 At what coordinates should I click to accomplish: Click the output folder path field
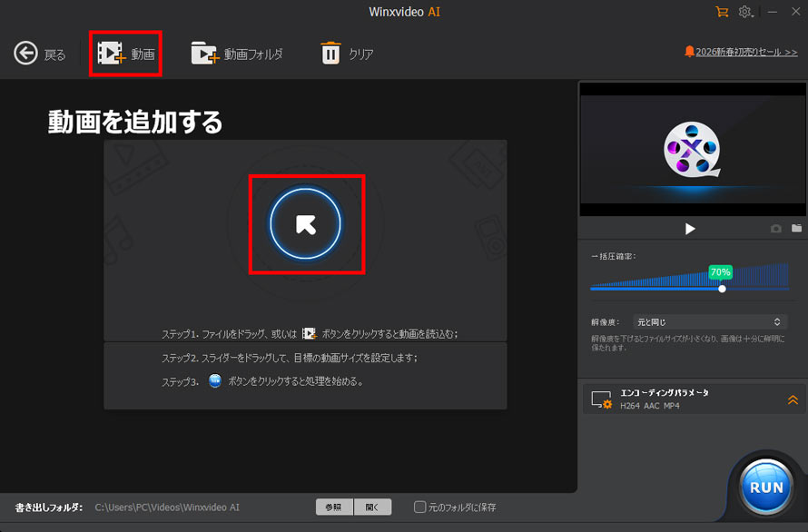[168, 507]
